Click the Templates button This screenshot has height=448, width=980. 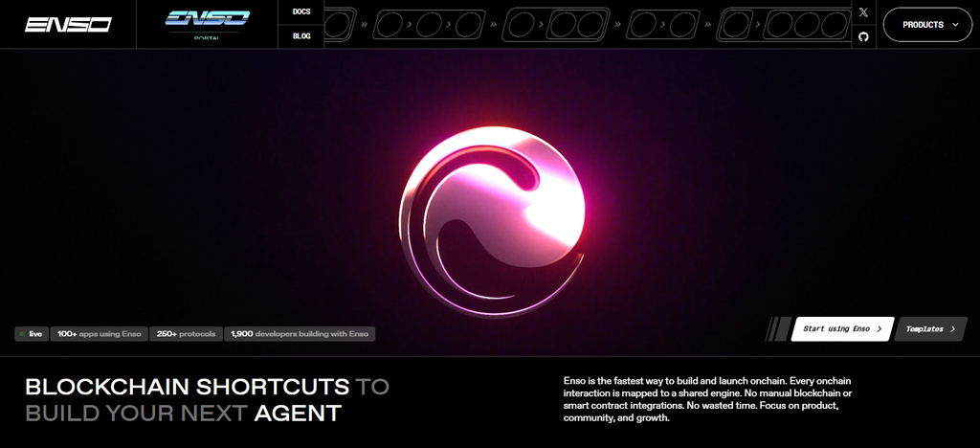click(x=930, y=328)
